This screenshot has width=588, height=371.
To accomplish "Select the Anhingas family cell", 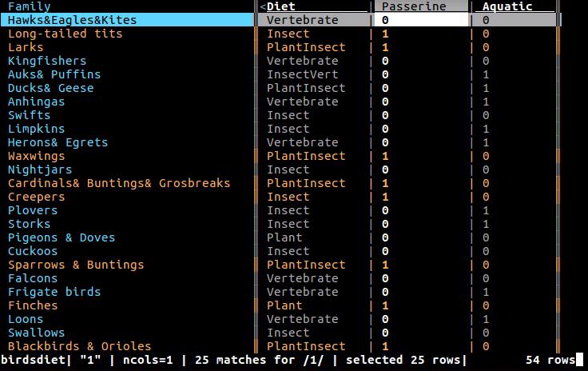I will (36, 102).
